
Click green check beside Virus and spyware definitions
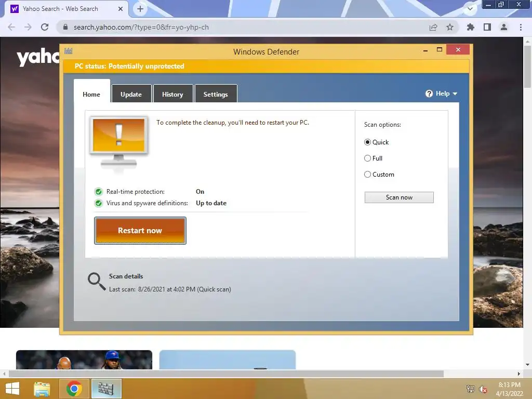[98, 203]
